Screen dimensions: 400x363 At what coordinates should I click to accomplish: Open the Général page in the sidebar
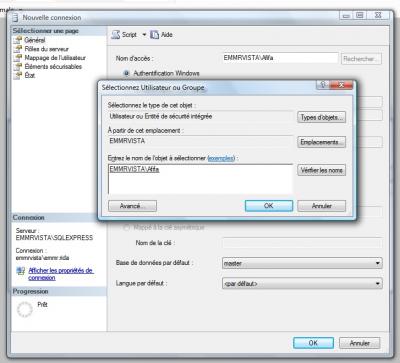click(x=34, y=40)
